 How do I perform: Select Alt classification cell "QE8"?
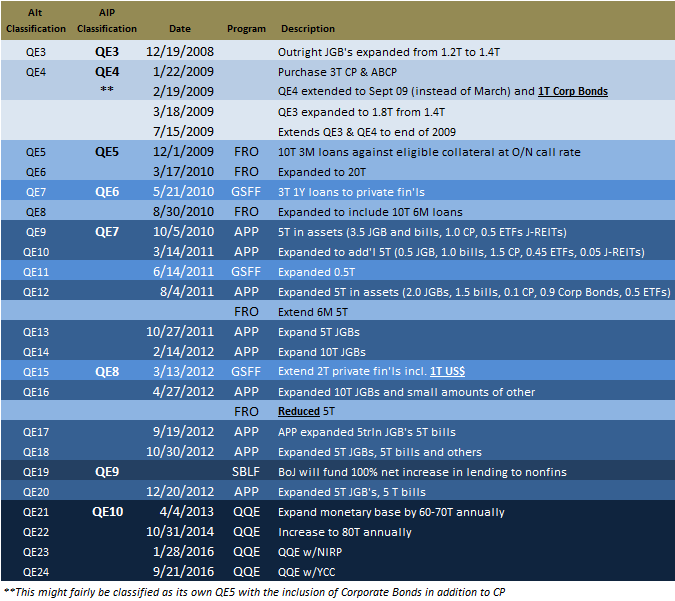click(x=36, y=212)
